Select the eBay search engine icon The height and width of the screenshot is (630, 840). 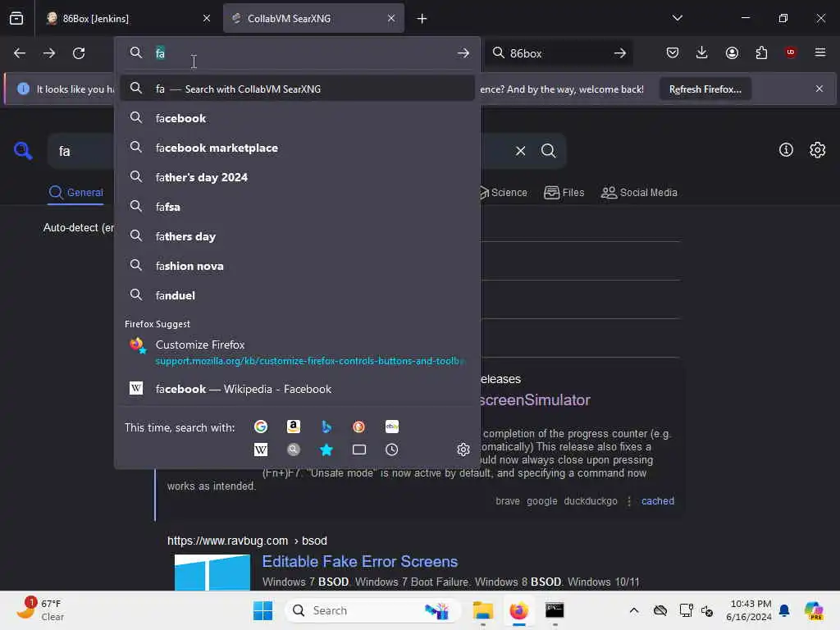[x=391, y=427]
